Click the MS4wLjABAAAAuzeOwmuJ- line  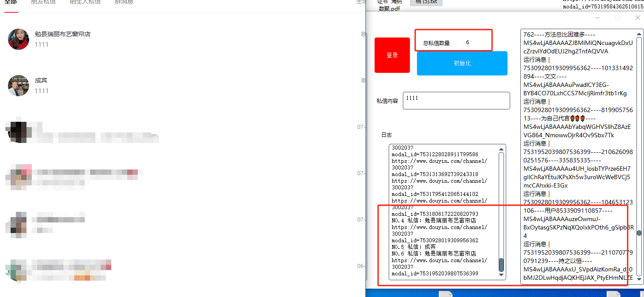pos(562,219)
